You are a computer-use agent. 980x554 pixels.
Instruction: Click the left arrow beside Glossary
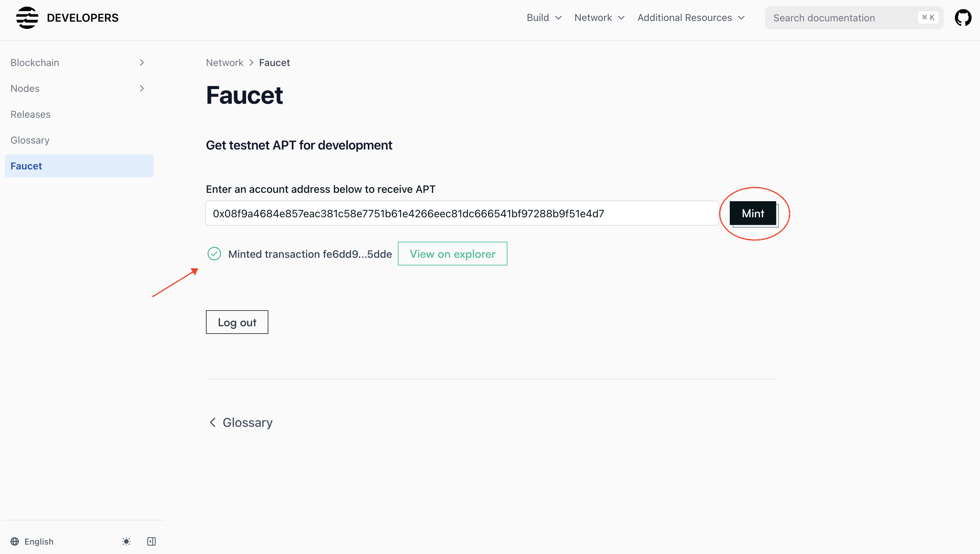213,422
